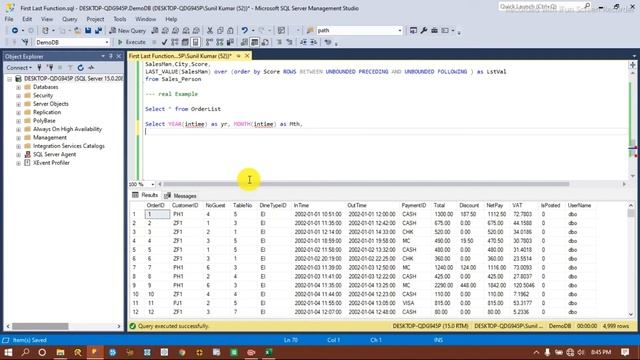This screenshot has height=360, width=640.
Task: Click the results grid vertical scrollbar
Action: [x=631, y=214]
